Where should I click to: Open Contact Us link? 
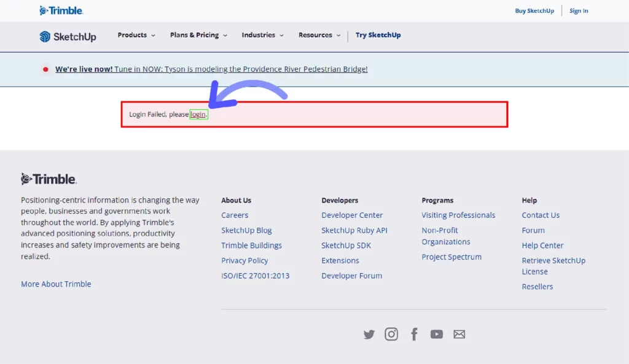tap(541, 215)
